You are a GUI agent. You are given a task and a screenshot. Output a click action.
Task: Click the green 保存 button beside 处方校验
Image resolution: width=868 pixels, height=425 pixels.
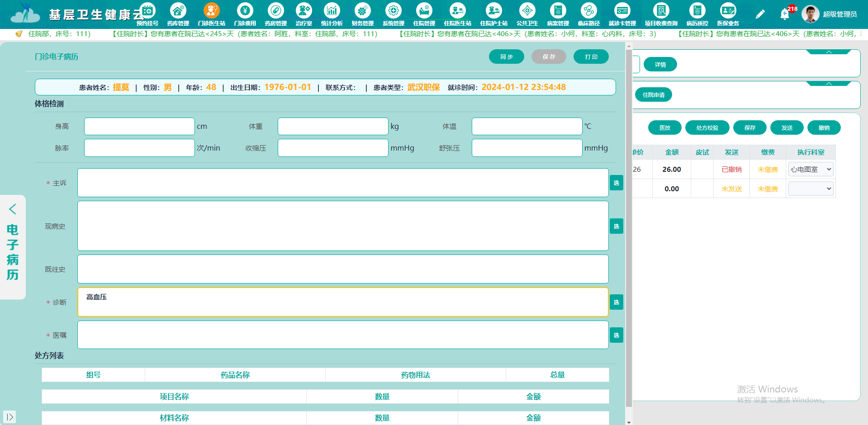click(x=750, y=128)
